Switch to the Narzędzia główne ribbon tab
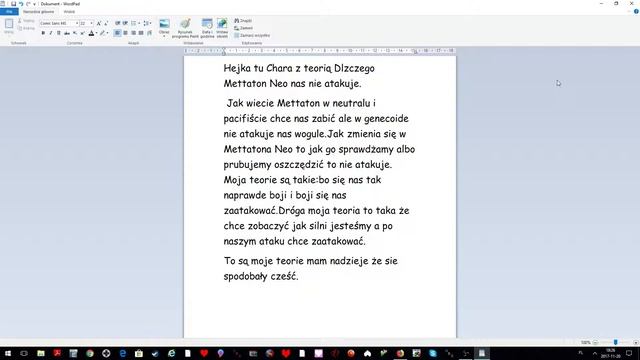640x360 pixels. [x=38, y=11]
